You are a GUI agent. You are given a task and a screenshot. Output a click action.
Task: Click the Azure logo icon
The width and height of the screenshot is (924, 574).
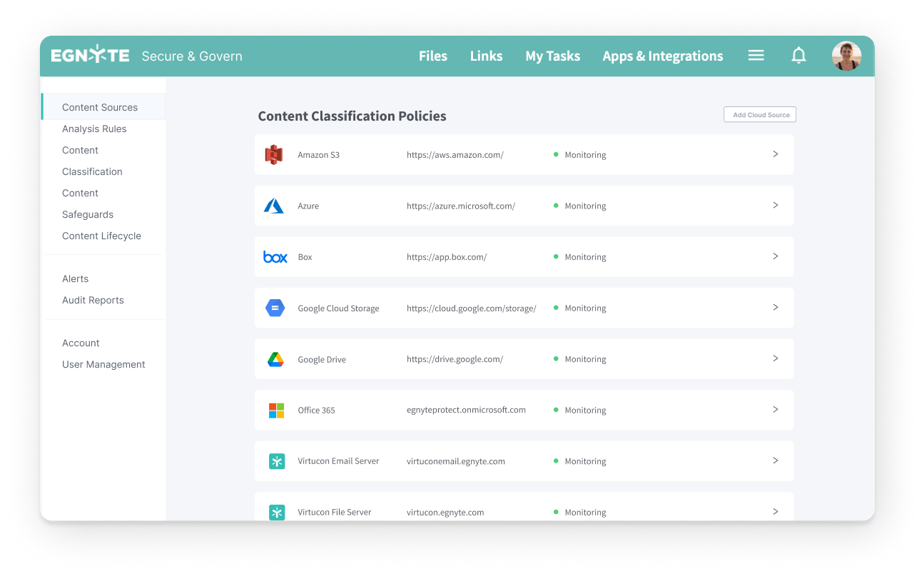(274, 206)
